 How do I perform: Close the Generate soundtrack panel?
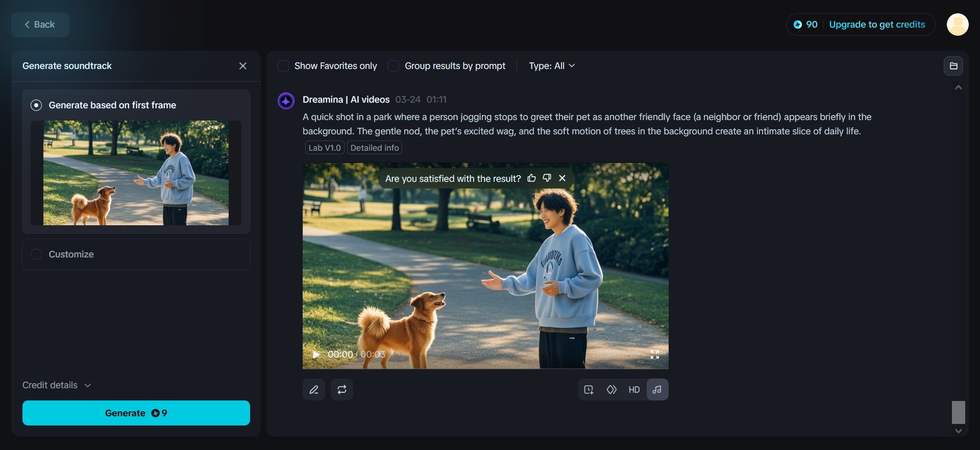(243, 66)
